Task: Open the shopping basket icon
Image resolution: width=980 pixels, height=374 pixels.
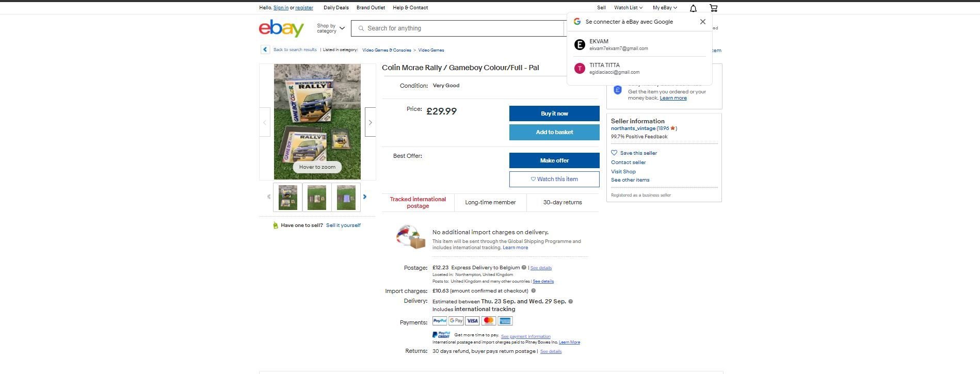Action: [713, 8]
